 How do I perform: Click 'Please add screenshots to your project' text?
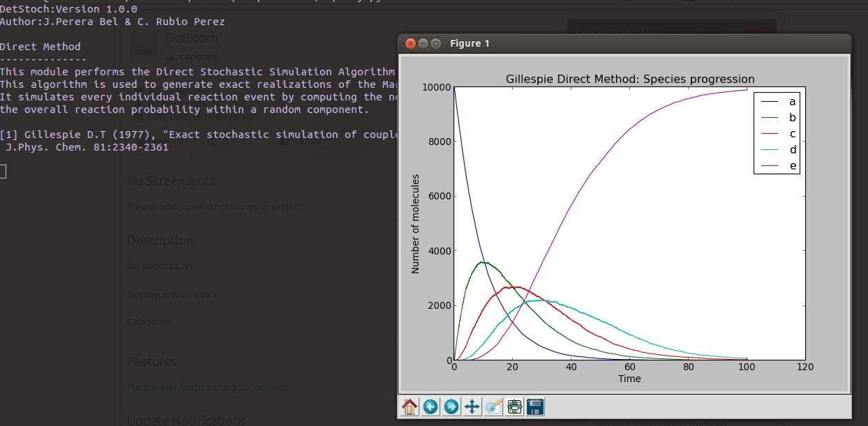216,207
